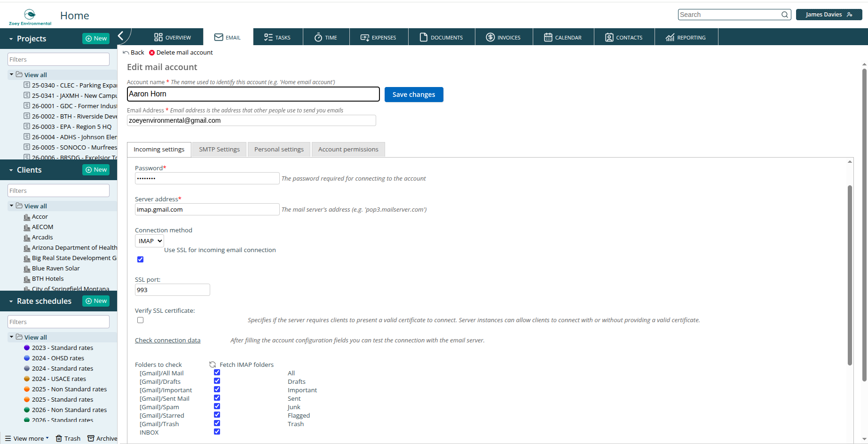Uncheck the [Gmail]/All Mail folder checkbox

217,373
